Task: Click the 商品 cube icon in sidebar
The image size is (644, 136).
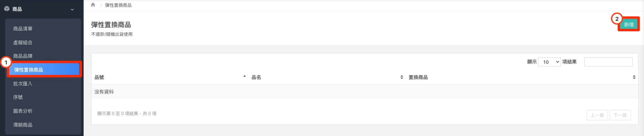Action: (x=7, y=9)
